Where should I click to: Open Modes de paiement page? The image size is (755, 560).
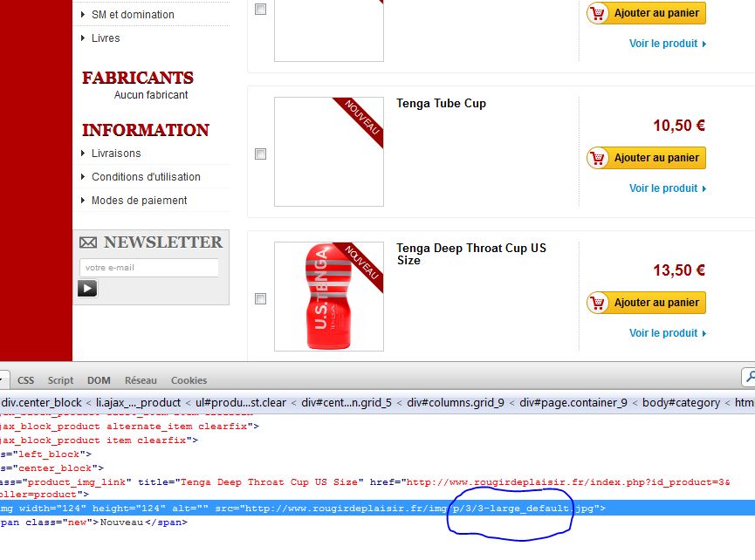139,200
